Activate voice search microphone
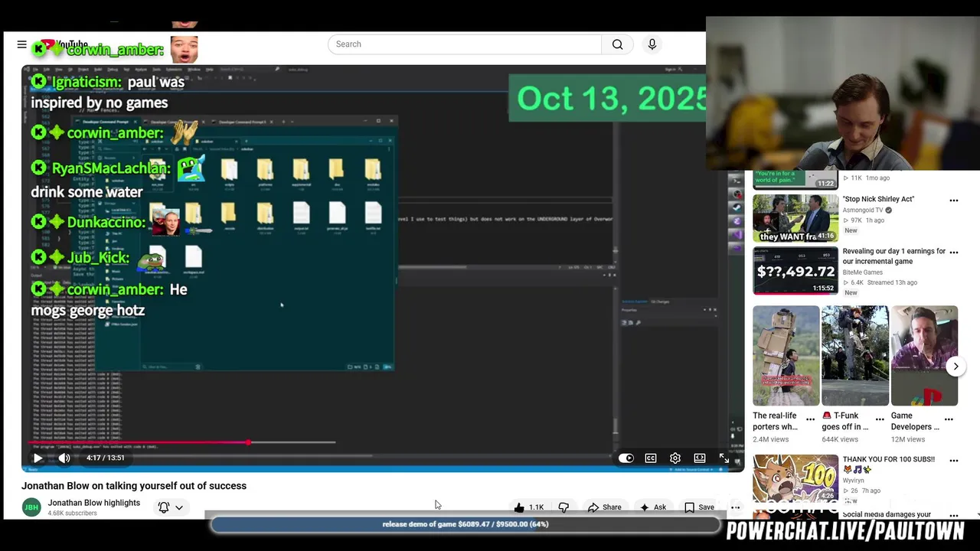The image size is (980, 551). click(x=652, y=44)
